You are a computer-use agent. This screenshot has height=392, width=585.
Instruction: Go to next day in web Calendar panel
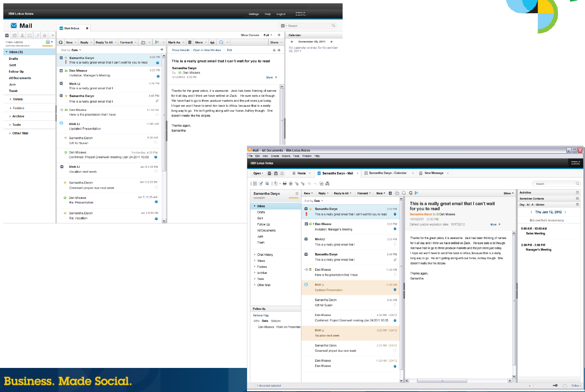tap(331, 42)
